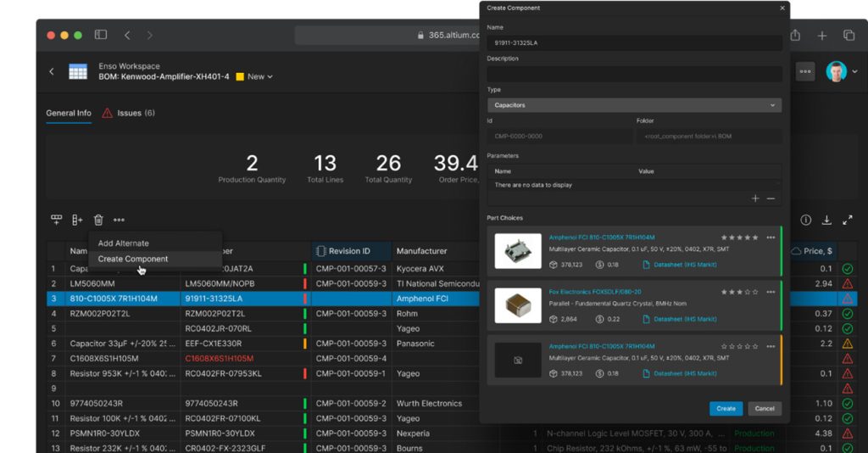868x453 pixels.
Task: Click the download icon above the table
Action: click(826, 220)
